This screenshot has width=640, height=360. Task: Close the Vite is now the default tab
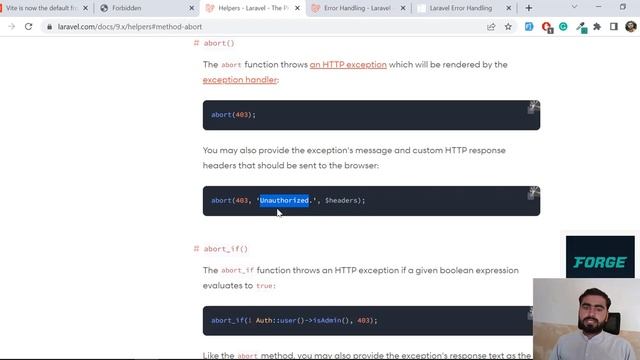(x=85, y=8)
